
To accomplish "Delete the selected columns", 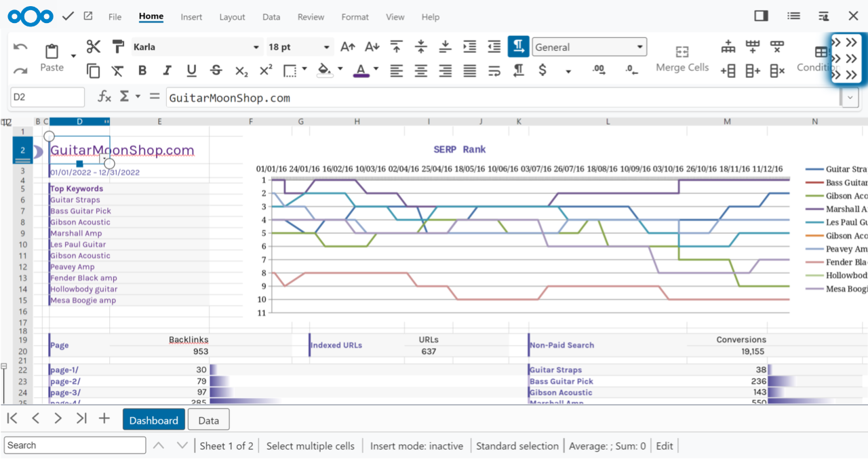I will coord(777,71).
